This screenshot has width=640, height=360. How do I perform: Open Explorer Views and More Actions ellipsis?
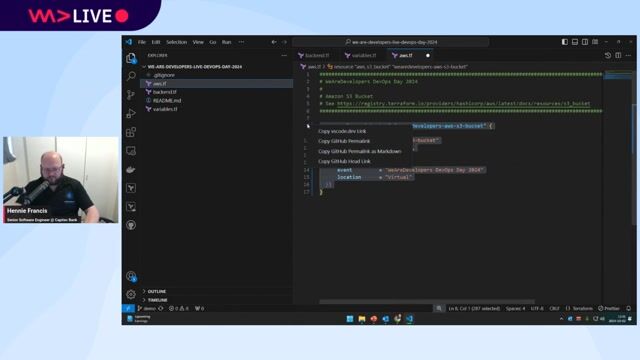click(x=284, y=56)
